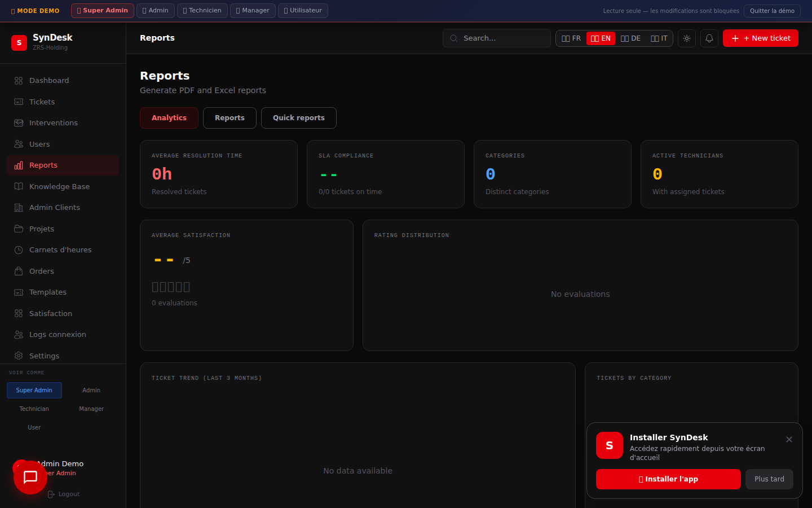Toggle the light/dark theme sun icon

click(x=686, y=38)
